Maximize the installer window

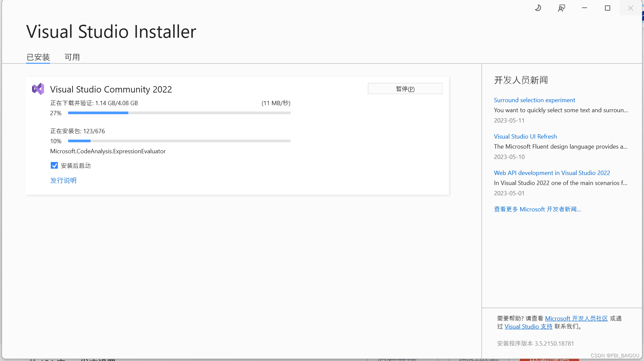608,8
